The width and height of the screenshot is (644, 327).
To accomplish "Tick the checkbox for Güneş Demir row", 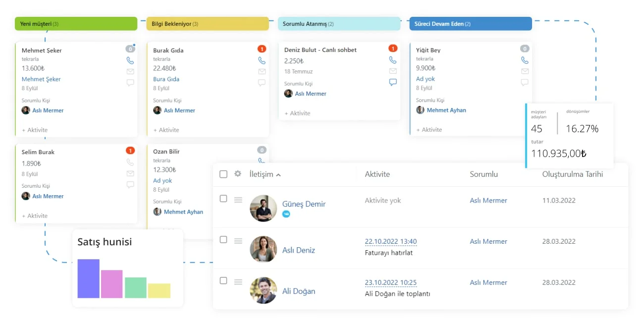I will tap(223, 199).
